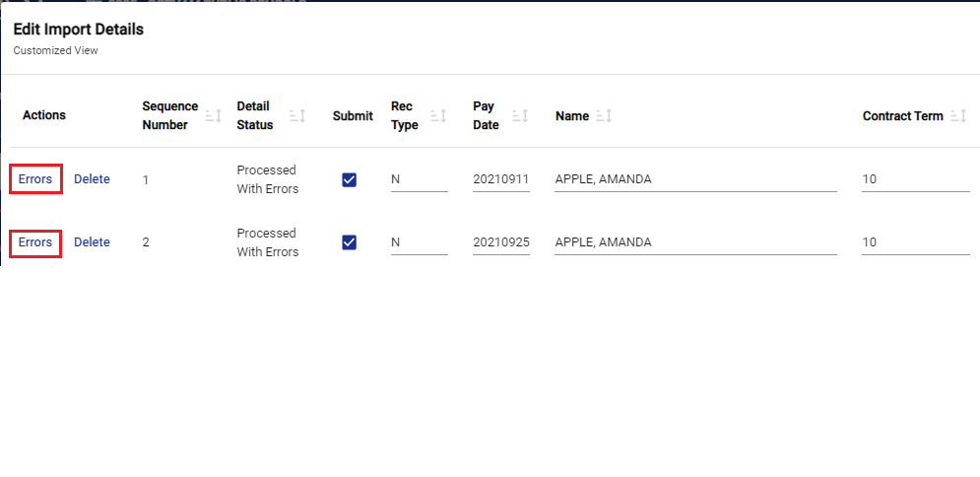The width and height of the screenshot is (980, 477).
Task: Edit Rec Type field in first row
Action: coord(419,179)
